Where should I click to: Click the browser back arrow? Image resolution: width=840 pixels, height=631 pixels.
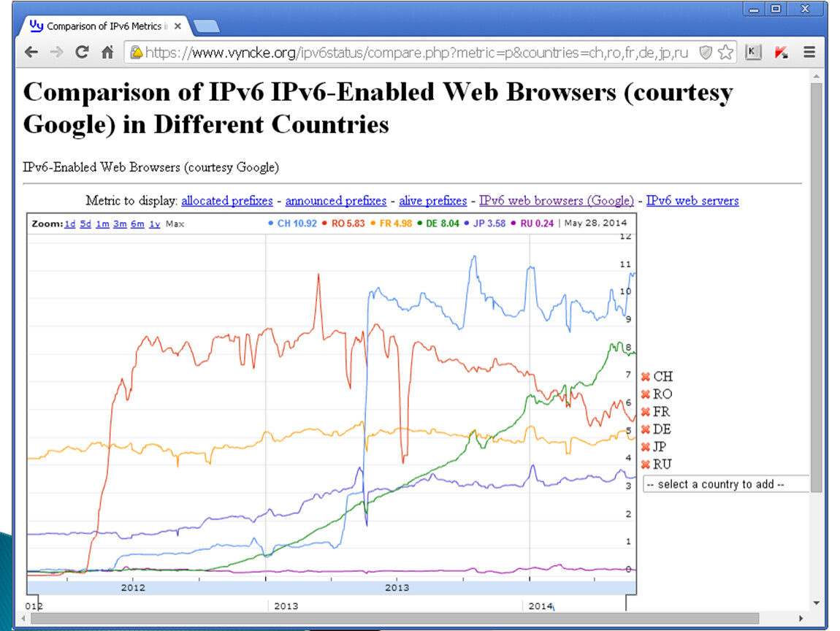(31, 52)
